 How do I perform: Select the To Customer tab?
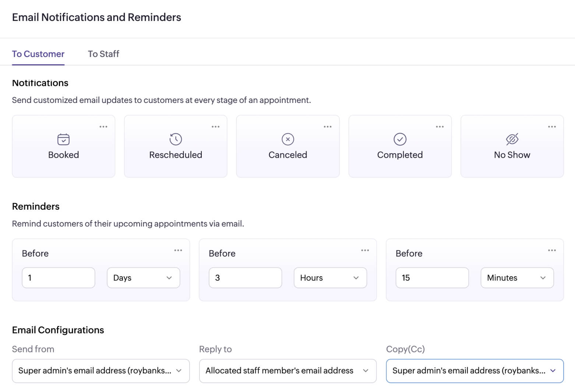pyautogui.click(x=38, y=54)
